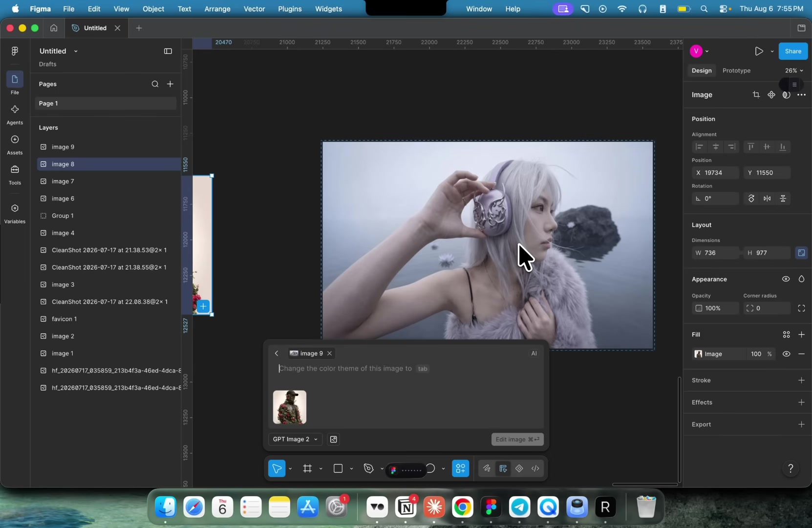The image size is (812, 528).
Task: Click the Image fill swatch preview
Action: coord(698,354)
